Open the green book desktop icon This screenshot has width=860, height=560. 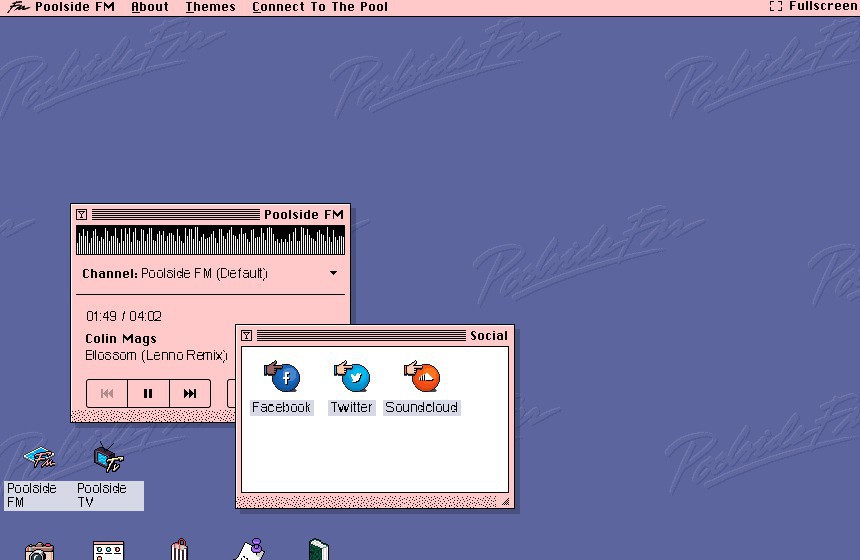(319, 550)
